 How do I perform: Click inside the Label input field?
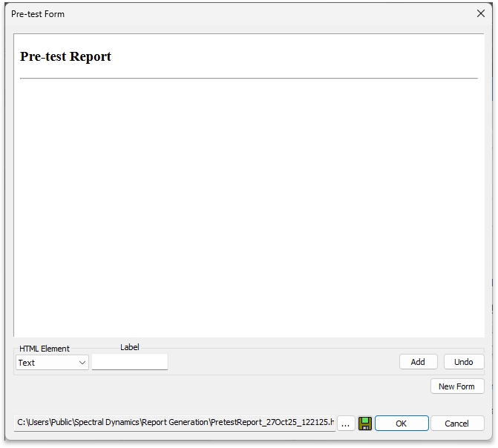[x=130, y=362]
